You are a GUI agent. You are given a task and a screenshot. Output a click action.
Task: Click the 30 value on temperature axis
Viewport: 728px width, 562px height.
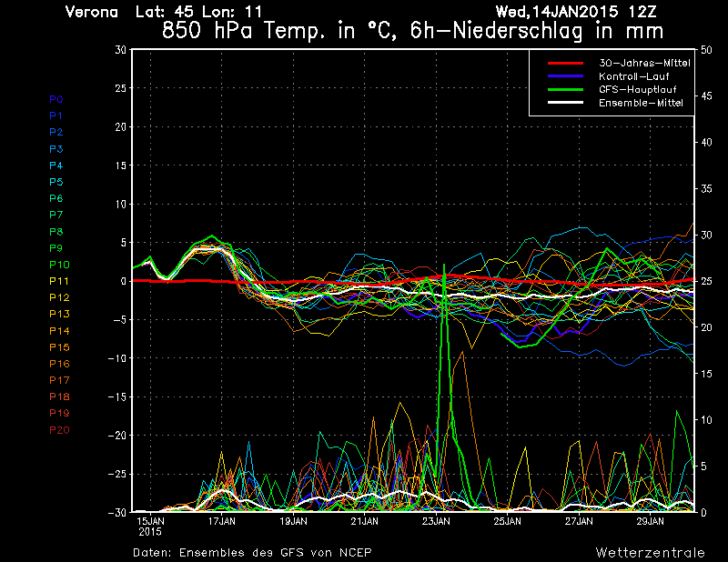121,49
